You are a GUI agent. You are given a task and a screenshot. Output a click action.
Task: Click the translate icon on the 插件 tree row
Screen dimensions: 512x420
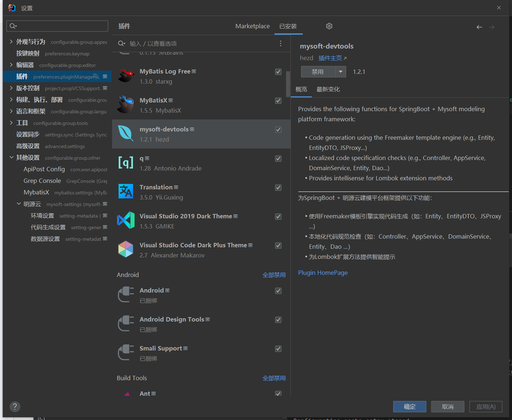tap(95, 77)
